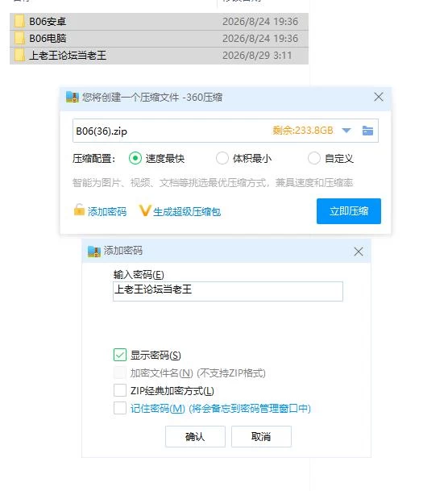The image size is (448, 491).
Task: Cancel the password dialog with 取消
Action: pyautogui.click(x=261, y=436)
